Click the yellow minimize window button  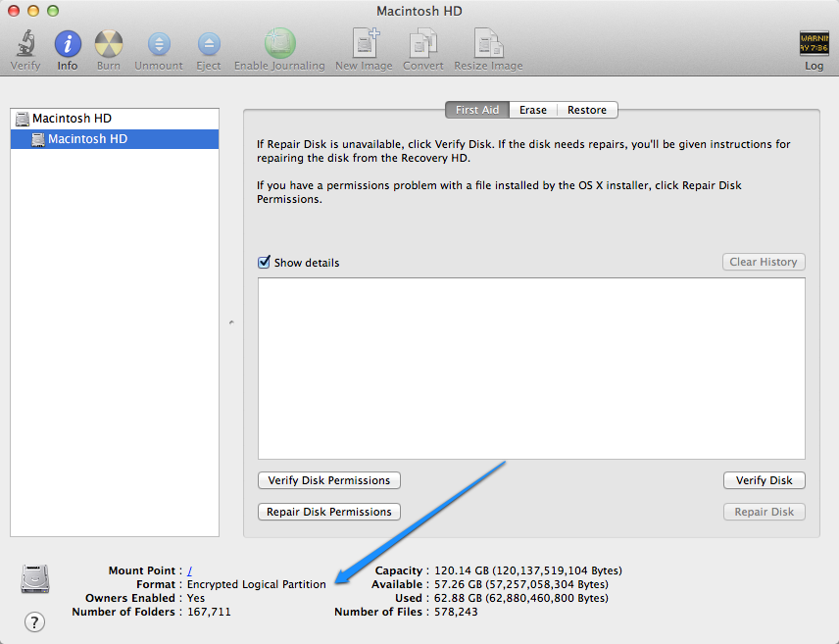pos(33,11)
